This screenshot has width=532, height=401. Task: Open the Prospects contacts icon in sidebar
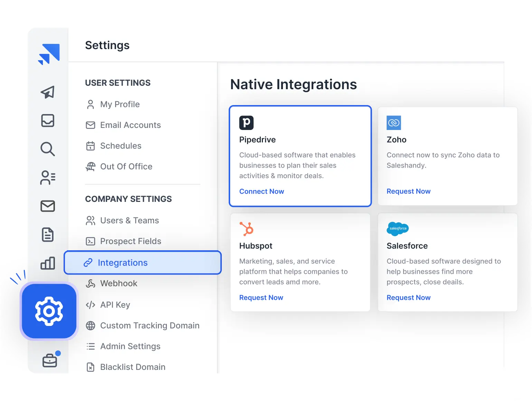(48, 178)
